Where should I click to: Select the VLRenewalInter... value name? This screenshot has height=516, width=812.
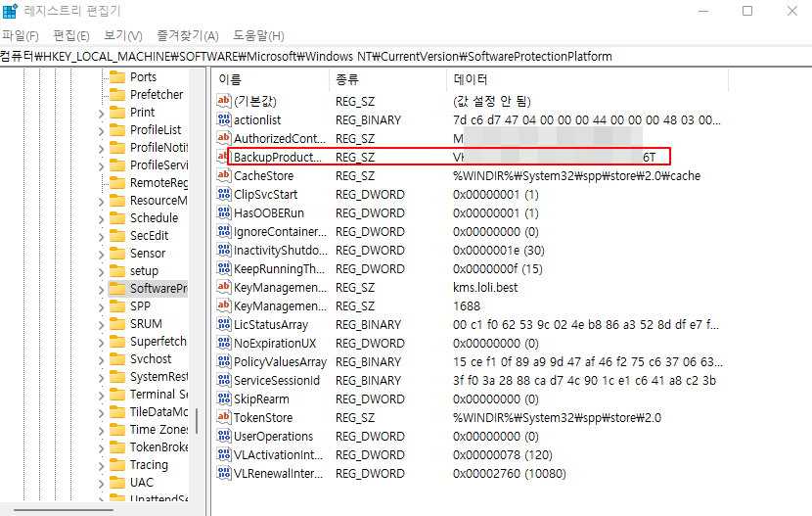[x=278, y=474]
